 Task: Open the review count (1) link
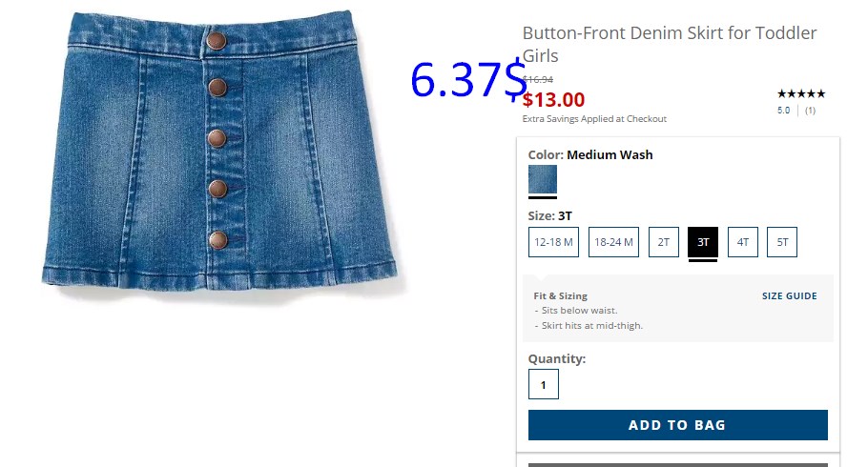coord(811,111)
